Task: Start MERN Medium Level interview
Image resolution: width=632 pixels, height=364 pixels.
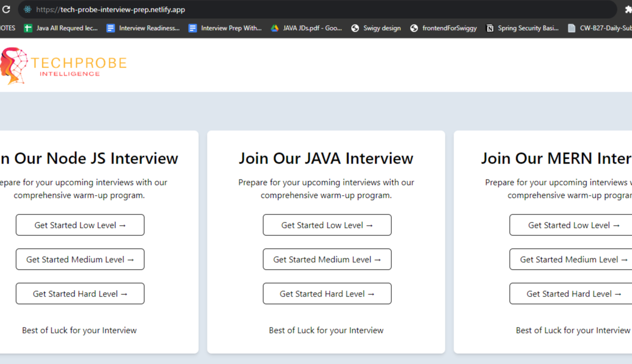Action: pos(571,259)
